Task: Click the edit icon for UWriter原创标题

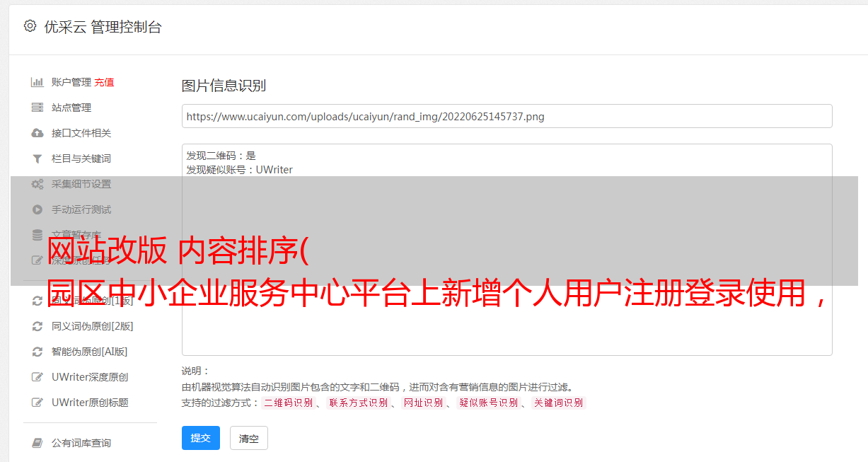Action: coord(37,403)
